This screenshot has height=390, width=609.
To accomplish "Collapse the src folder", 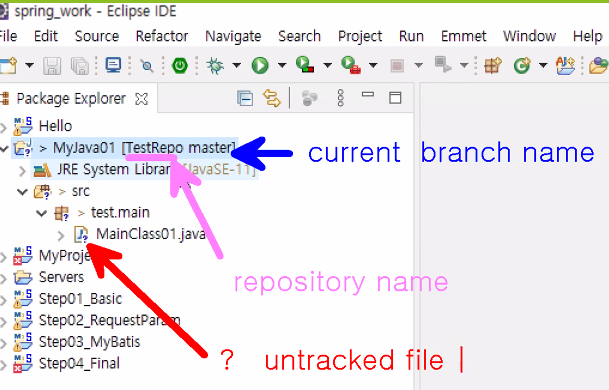I will [23, 192].
